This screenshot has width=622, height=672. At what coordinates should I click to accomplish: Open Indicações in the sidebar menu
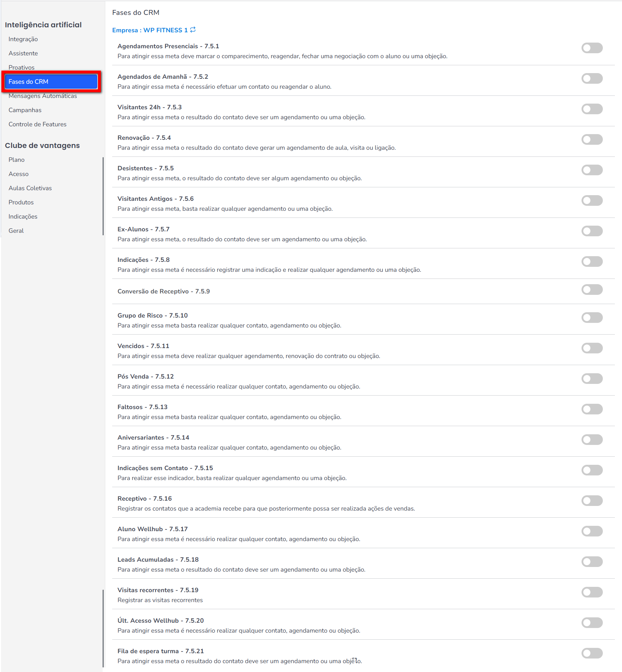point(23,216)
